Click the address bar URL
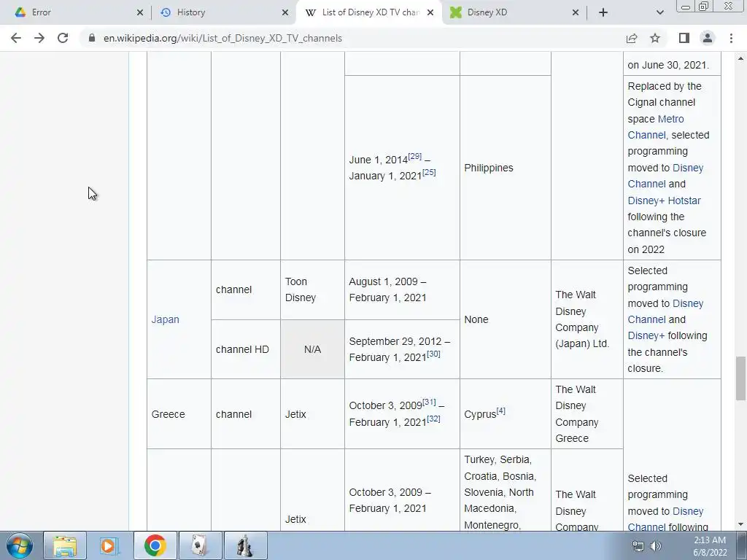This screenshot has height=560, width=747. [x=222, y=38]
